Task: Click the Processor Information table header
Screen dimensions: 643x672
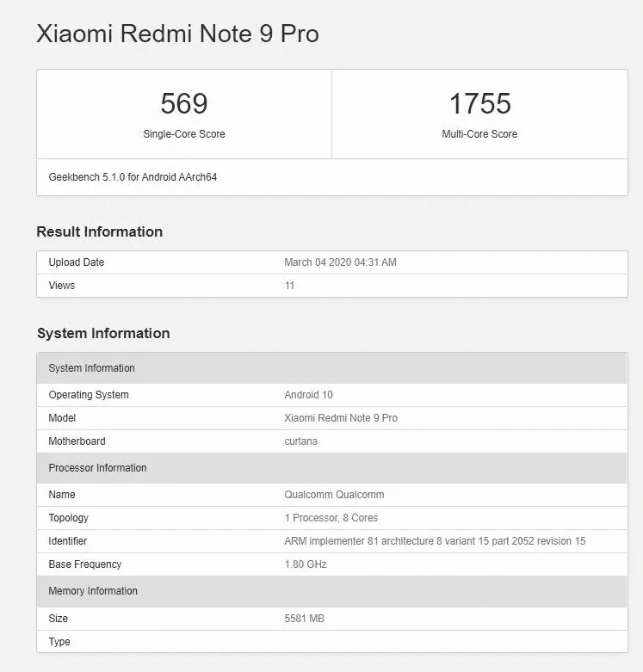Action: pos(331,468)
